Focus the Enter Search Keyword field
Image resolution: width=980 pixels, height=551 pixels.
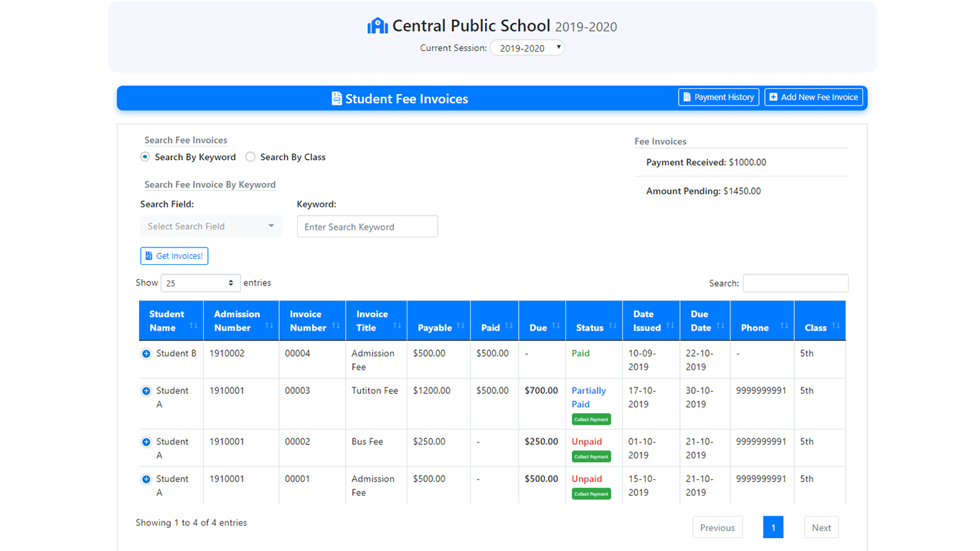point(367,227)
